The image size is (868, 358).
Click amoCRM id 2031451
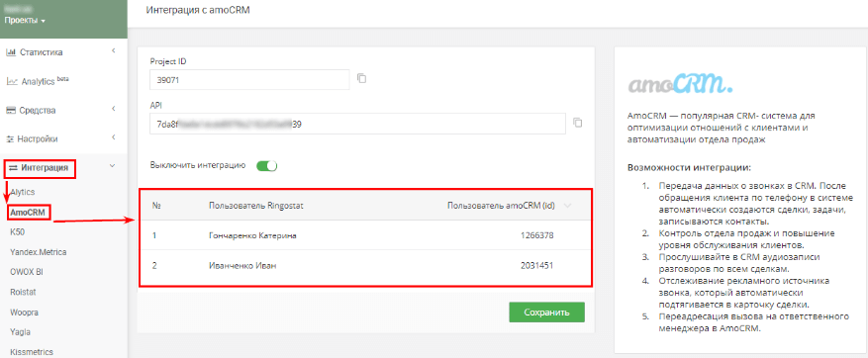537,266
